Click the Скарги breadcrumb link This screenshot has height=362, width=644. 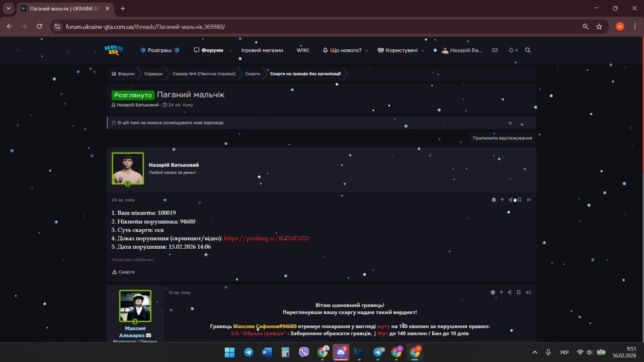pos(253,74)
